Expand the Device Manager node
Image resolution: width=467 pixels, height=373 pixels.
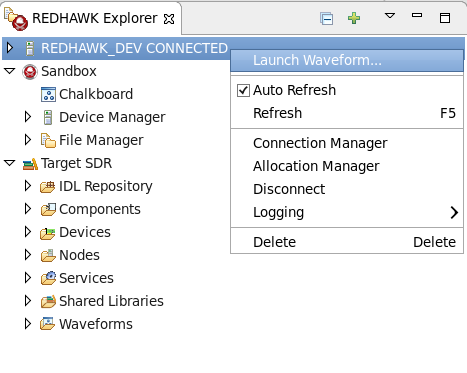(28, 117)
